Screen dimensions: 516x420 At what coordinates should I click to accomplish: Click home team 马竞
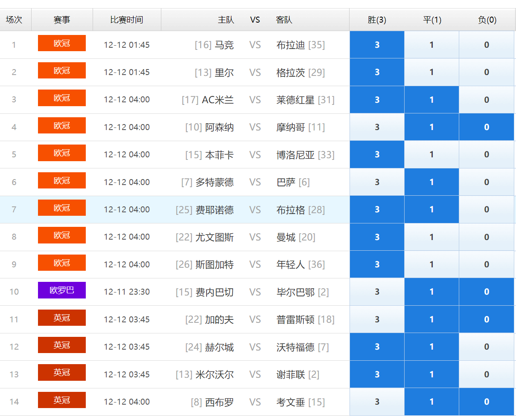click(x=224, y=45)
